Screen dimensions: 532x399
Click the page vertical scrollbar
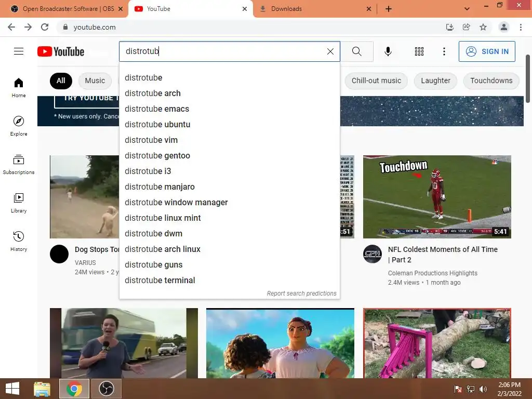[x=528, y=79]
